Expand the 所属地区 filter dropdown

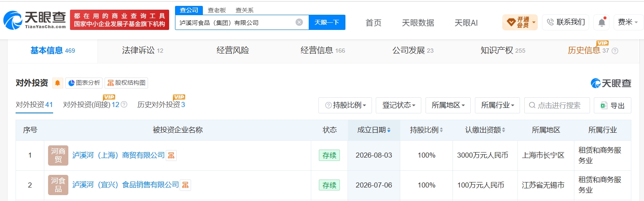pyautogui.click(x=448, y=105)
